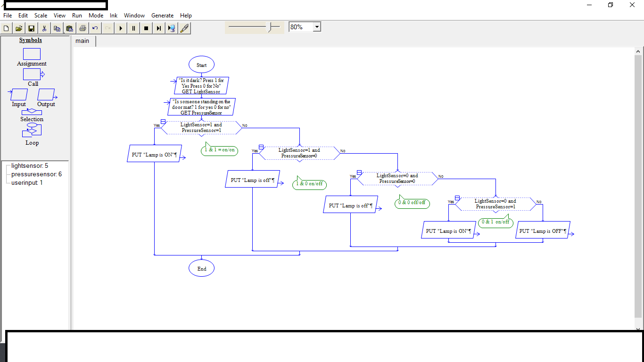Stop flowchart execution

(x=146, y=28)
